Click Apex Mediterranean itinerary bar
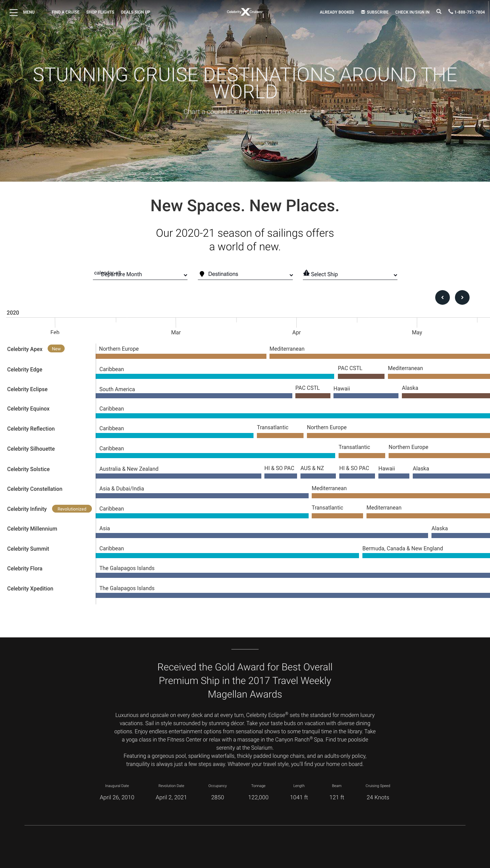 click(380, 356)
